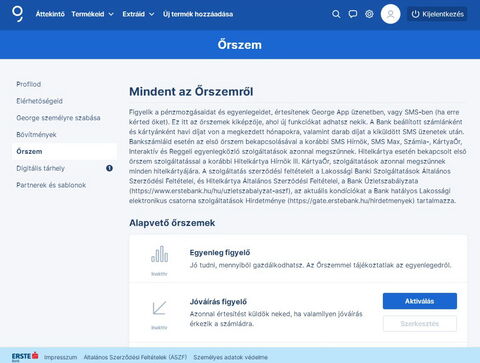Click the George logo icon
Viewport: 480px width, 363px height.
(18, 14)
